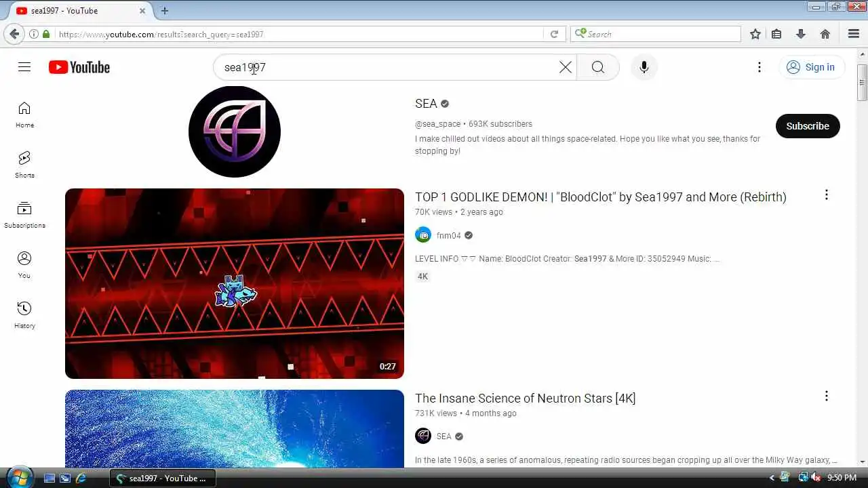Open Subscriptions from the sidebar
This screenshot has height=488, width=868.
24,215
